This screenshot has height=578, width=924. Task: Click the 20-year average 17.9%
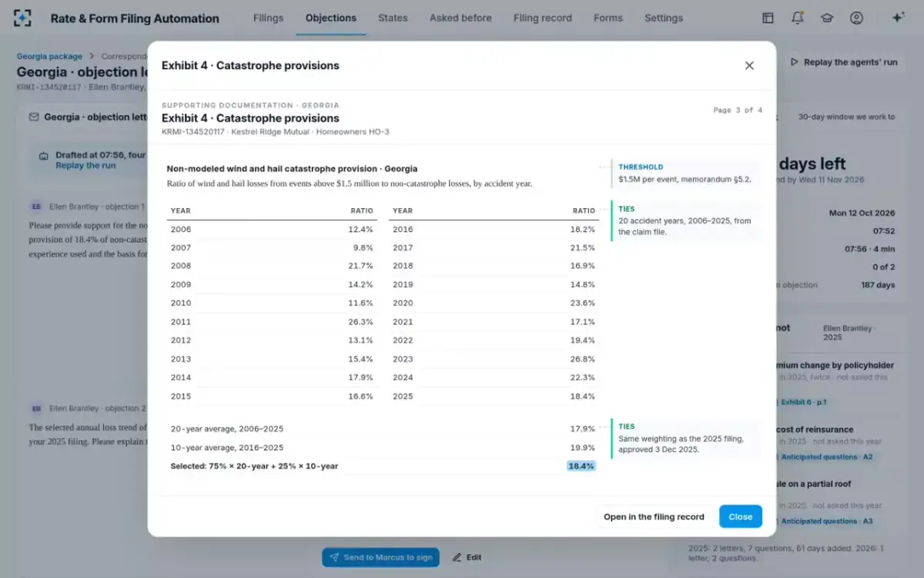click(x=582, y=429)
